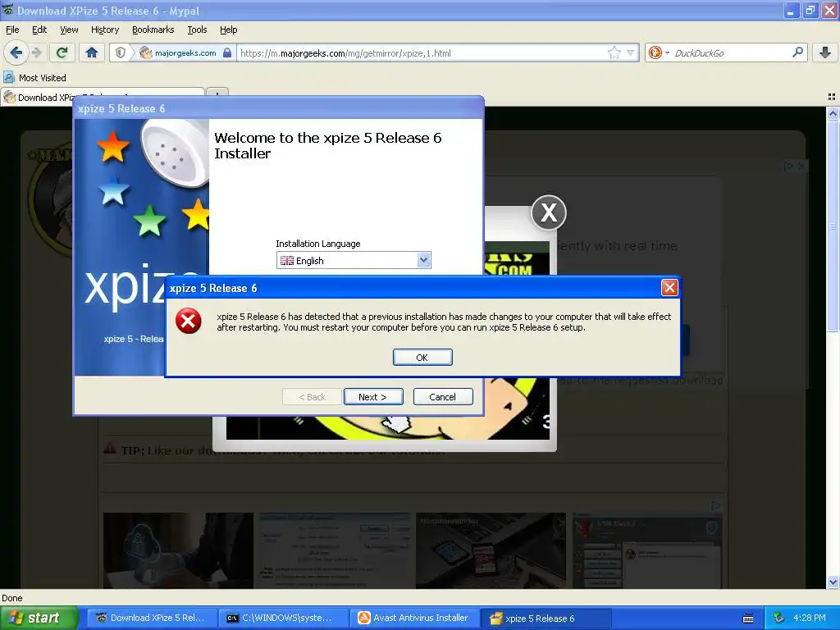Switch to Avast Antivirus Installer taskbar item
This screenshot has height=630, width=840.
coord(414,618)
